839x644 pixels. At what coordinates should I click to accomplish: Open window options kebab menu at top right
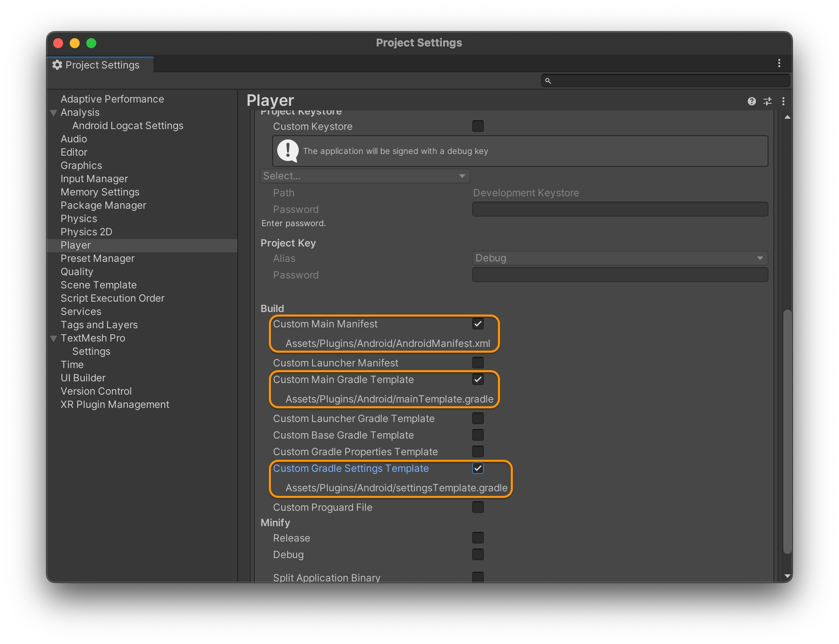779,63
